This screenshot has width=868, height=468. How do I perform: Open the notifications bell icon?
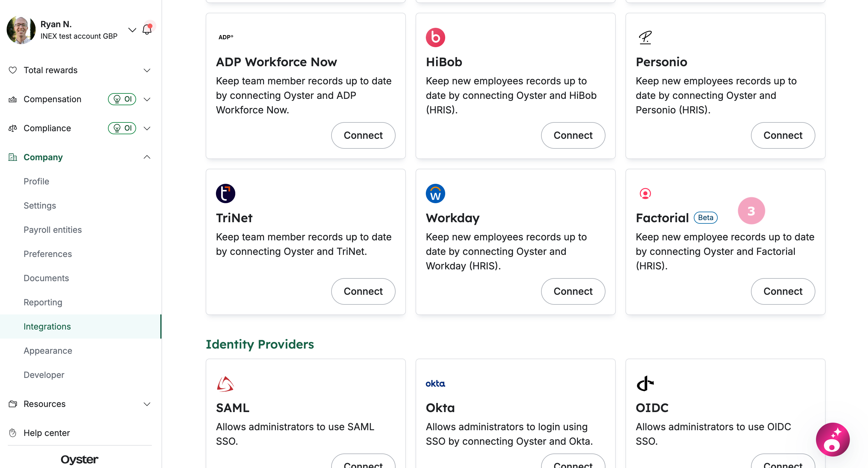tap(147, 29)
